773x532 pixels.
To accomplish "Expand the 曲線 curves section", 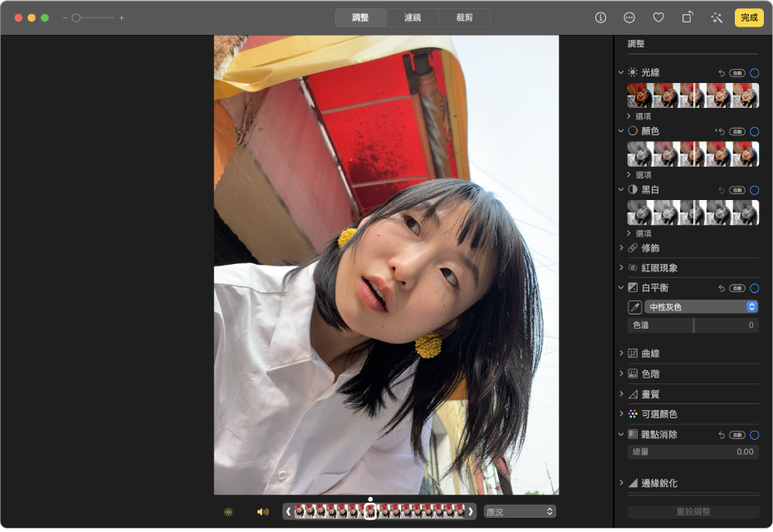I will point(621,354).
